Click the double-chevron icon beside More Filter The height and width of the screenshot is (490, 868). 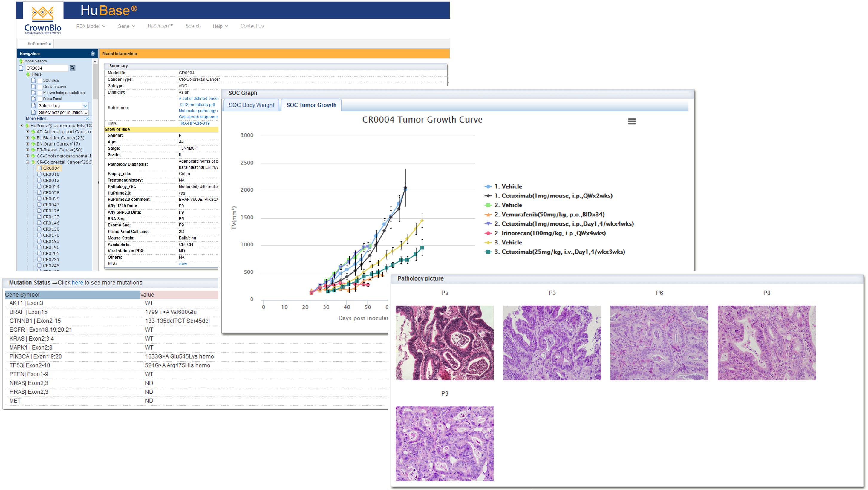tap(88, 119)
